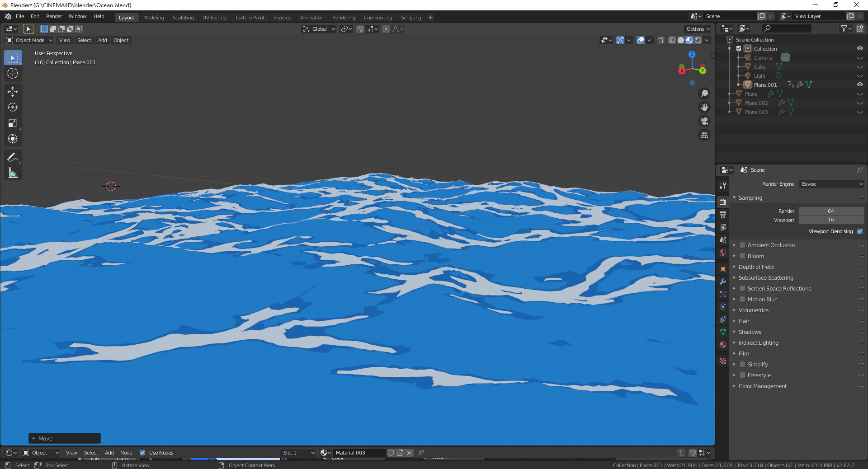This screenshot has height=469, width=868.
Task: Switch to the Shading workspace tab
Action: [282, 18]
